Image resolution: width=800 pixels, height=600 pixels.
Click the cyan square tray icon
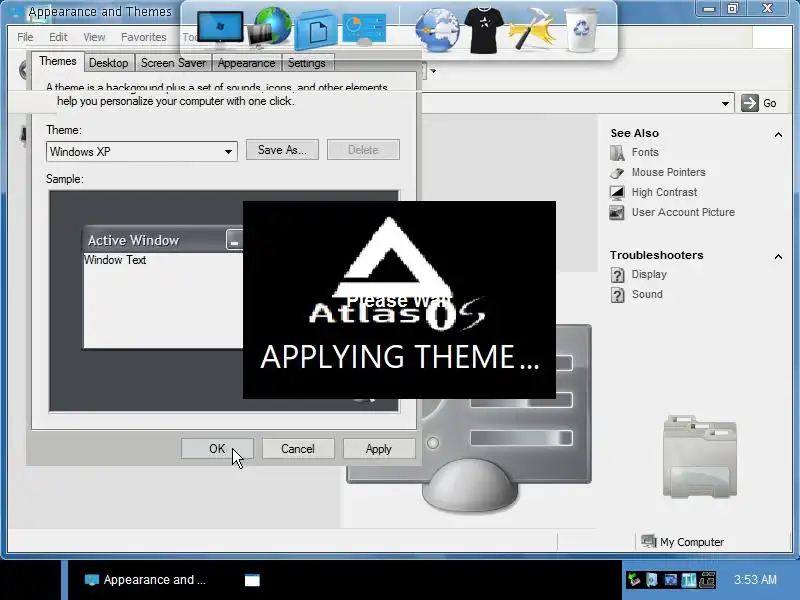point(689,580)
